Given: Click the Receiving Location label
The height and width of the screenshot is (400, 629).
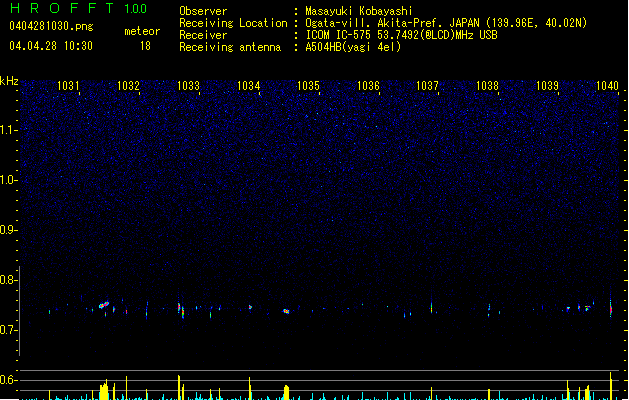Looking at the screenshot, I should click(x=233, y=23).
